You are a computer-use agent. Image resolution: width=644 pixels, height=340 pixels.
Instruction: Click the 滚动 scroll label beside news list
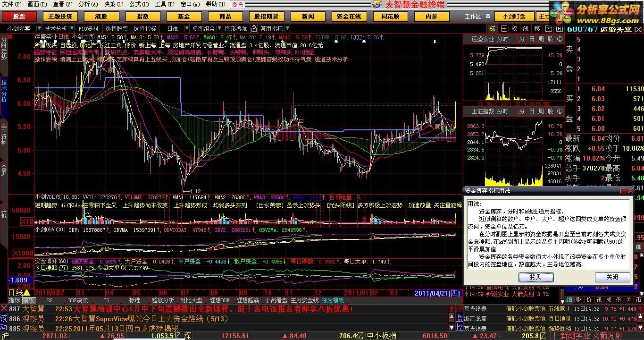pyautogui.click(x=4, y=322)
